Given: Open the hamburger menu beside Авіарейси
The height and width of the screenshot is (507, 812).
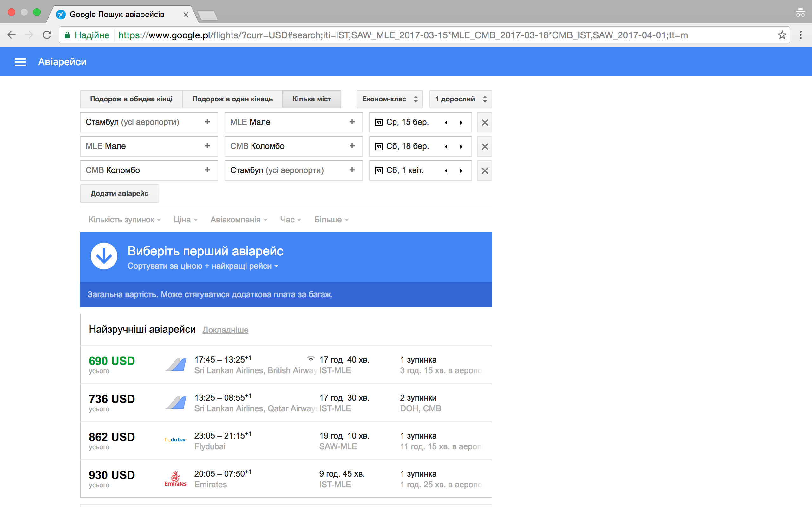Looking at the screenshot, I should point(20,62).
